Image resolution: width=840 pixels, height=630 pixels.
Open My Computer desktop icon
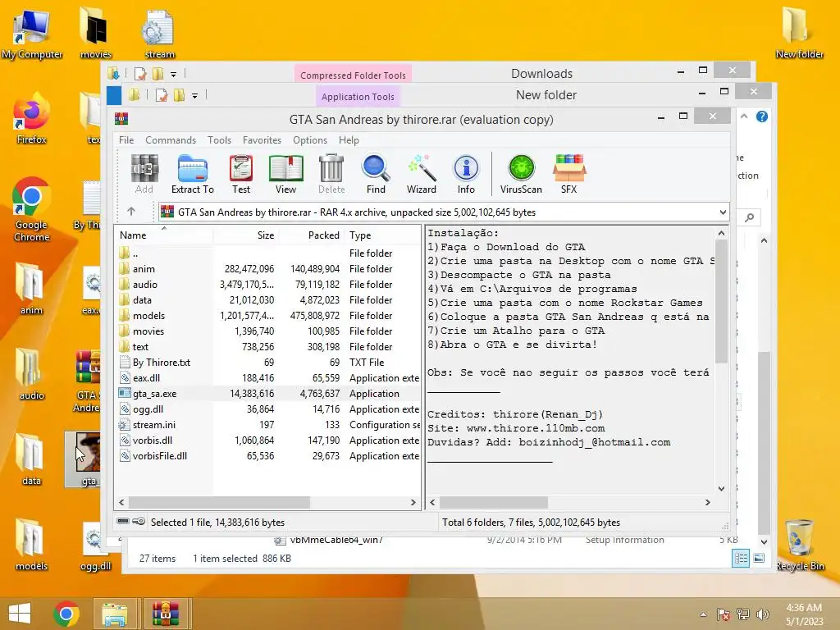[x=32, y=34]
